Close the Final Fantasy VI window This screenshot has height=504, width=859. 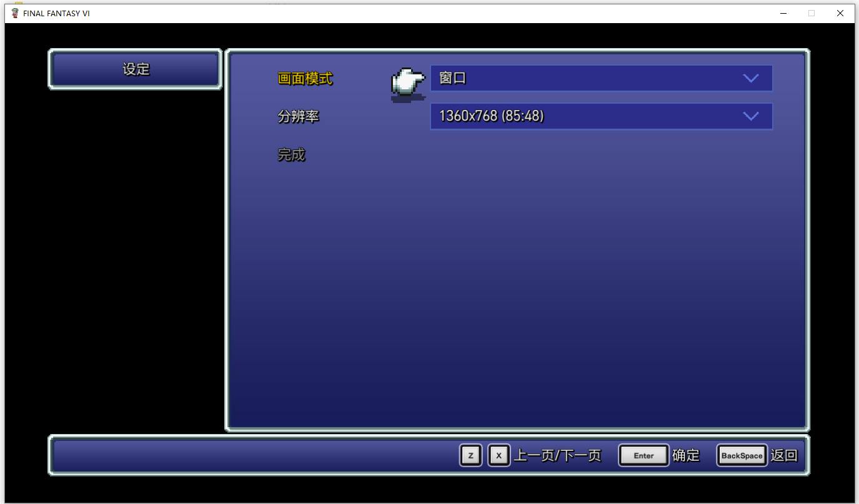[x=840, y=13]
